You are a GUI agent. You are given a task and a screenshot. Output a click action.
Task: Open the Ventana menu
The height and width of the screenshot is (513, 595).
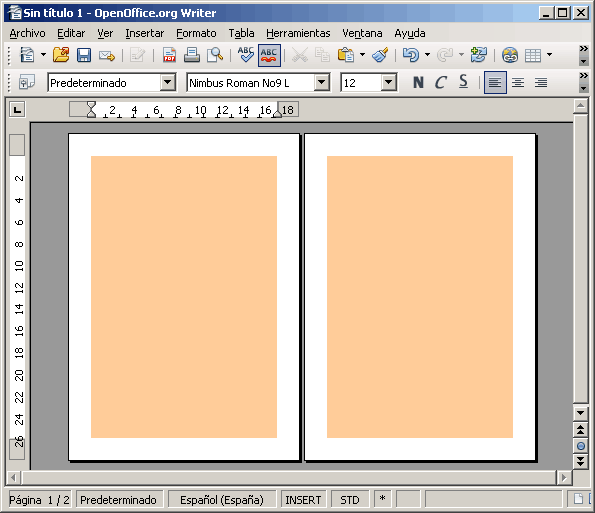362,33
